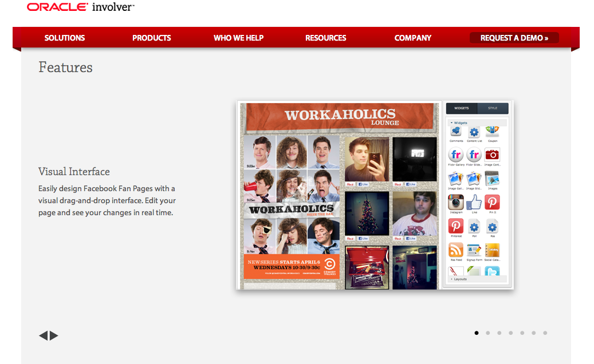Image resolution: width=594 pixels, height=364 pixels.
Task: Open the mirror selfie photo
Action: [x=367, y=159]
